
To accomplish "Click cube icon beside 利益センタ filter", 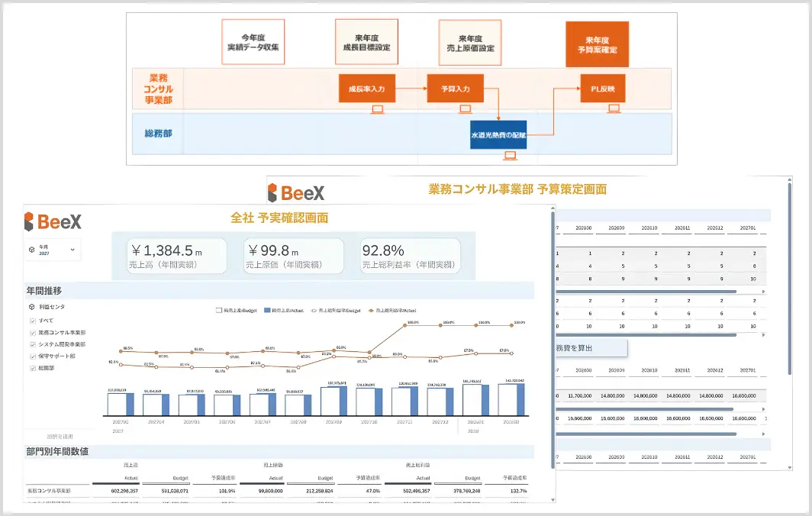I will [32, 307].
